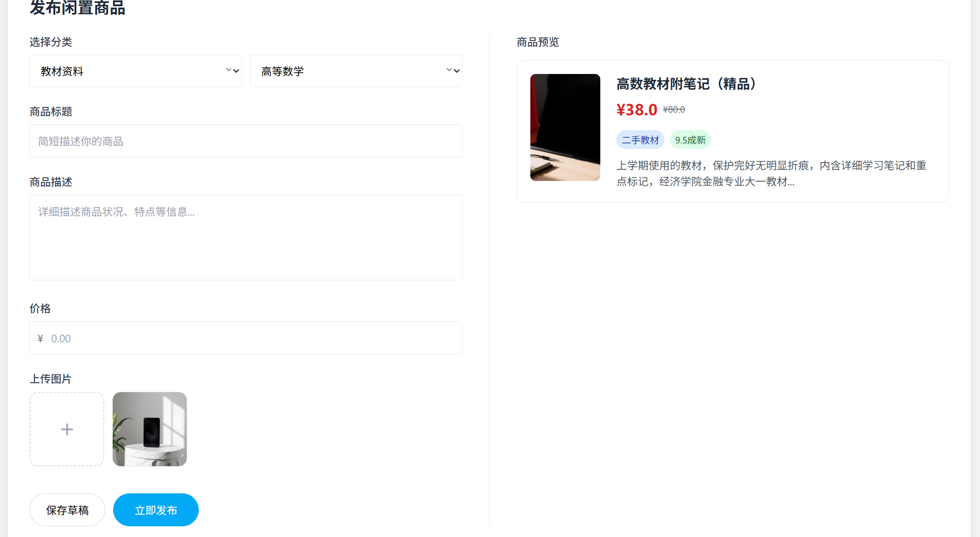Viewport: 980px width, 537px height.
Task: Click the preview title 高数教材附笔记（精品）
Action: point(686,84)
